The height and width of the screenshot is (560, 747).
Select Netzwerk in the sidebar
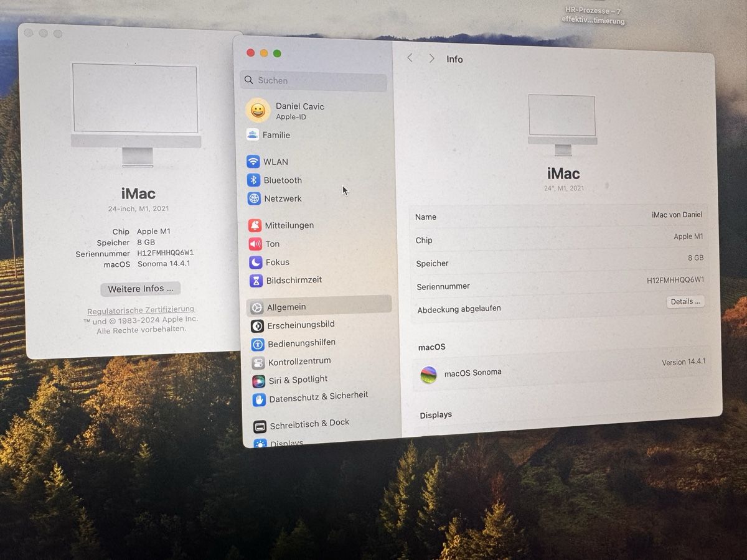284,198
